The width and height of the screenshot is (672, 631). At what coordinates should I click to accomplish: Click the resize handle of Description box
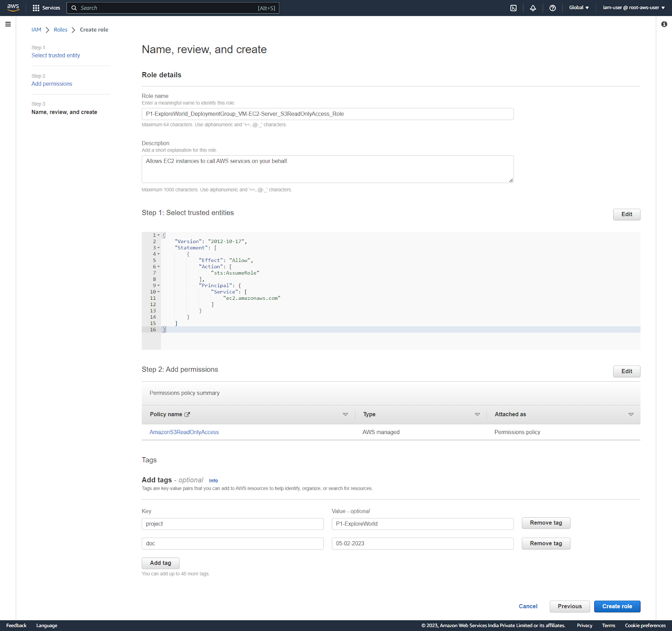511,181
